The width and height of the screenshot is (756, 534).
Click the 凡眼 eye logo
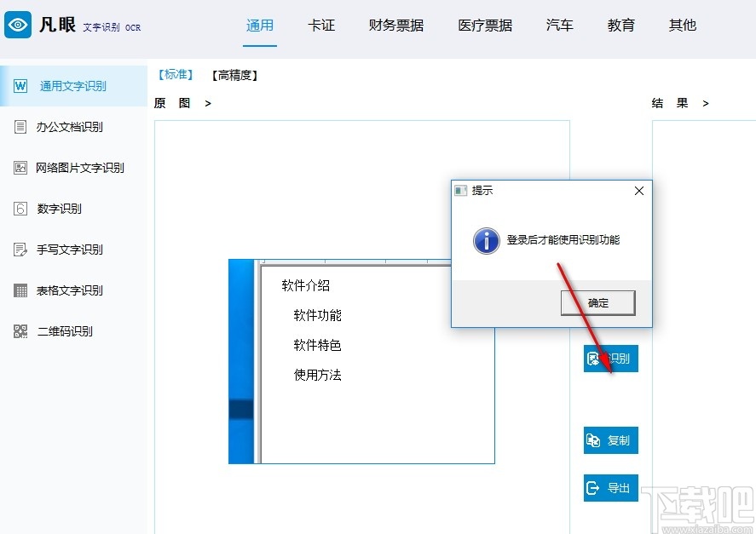[x=20, y=25]
